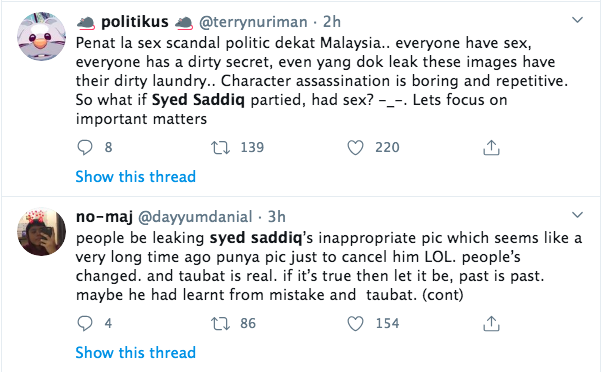Like the politikus tweet with heart icon
Screen dimensions: 601x372
355,147
